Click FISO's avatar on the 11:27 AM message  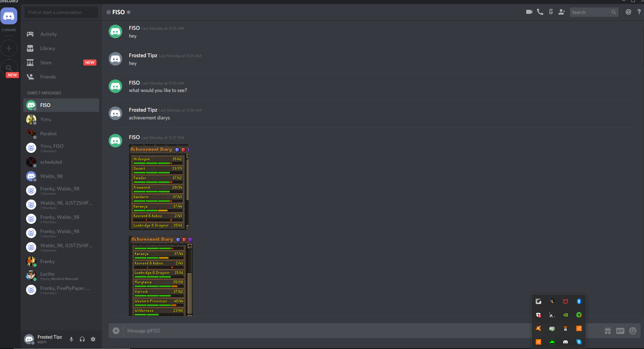click(x=115, y=141)
